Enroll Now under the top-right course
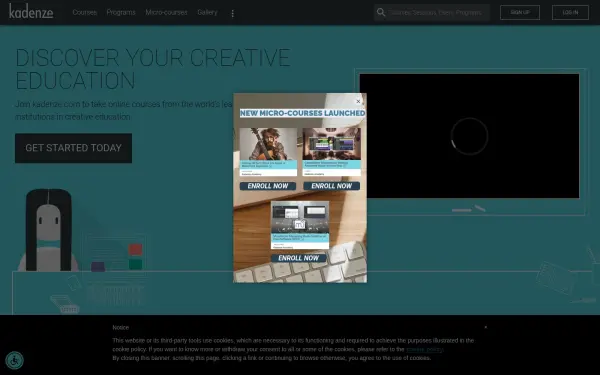 [x=332, y=186]
